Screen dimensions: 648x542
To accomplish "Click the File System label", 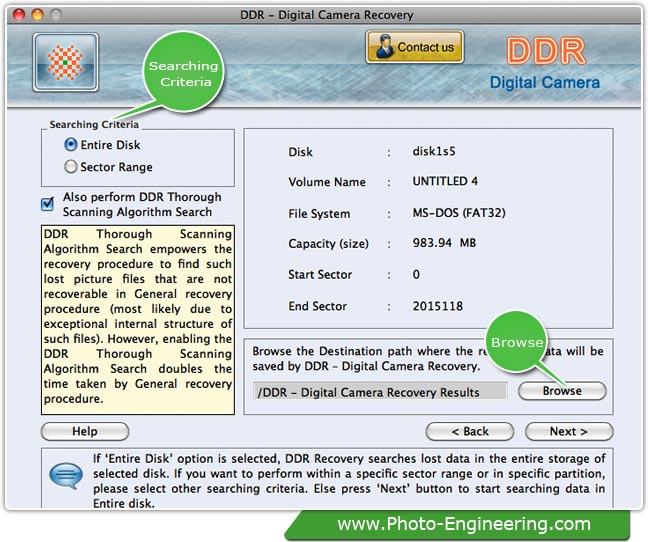I will 319,214.
